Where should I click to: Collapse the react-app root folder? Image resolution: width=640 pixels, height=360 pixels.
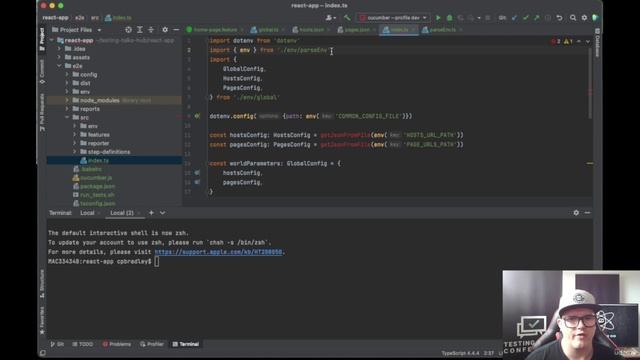52,40
